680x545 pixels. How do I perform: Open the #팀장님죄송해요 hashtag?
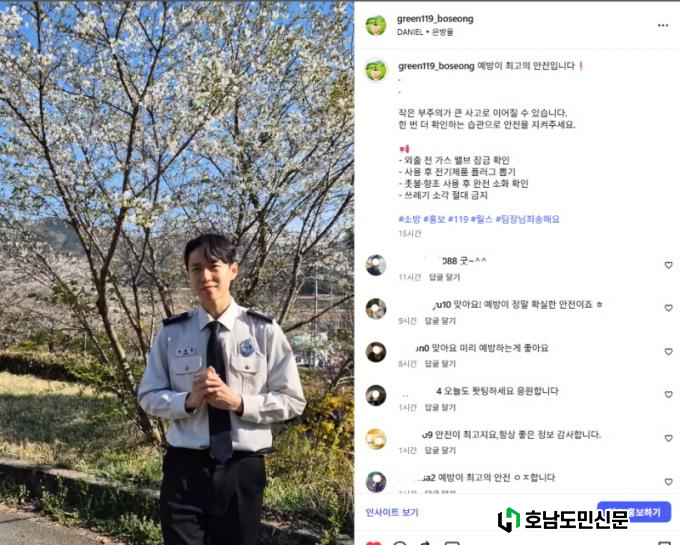pos(527,219)
